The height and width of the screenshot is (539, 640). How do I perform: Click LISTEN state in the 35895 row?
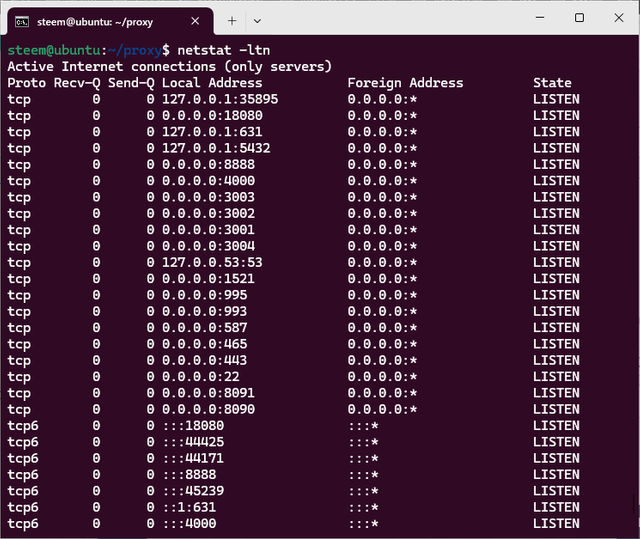556,99
